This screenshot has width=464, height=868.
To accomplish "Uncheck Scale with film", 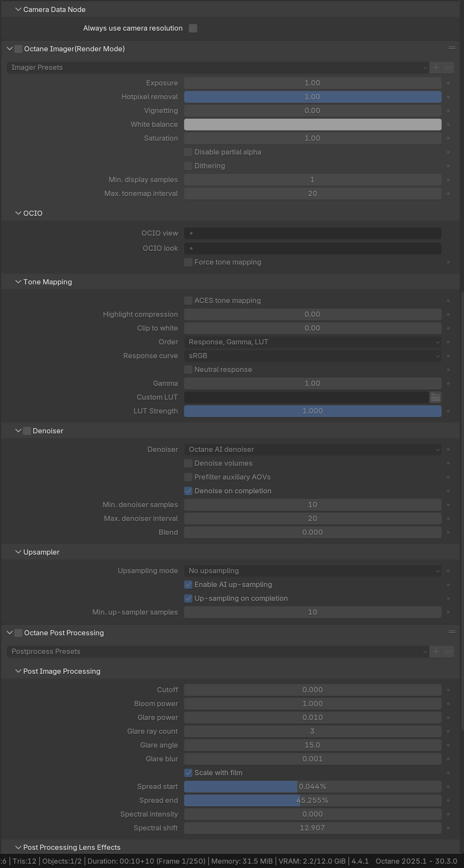I will click(188, 773).
